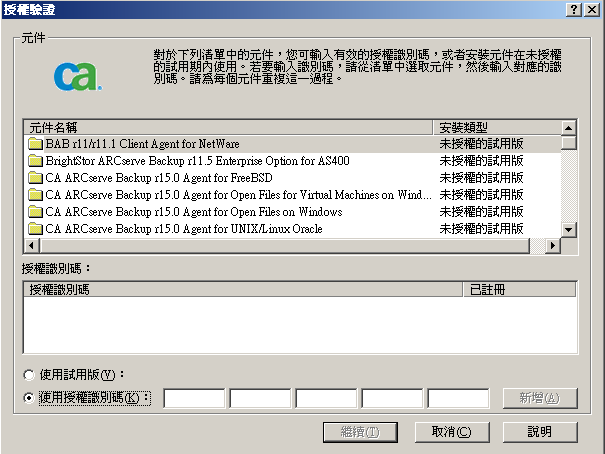Click 未授權的試用版 in the UNIX/Linux Oracle row

[481, 229]
